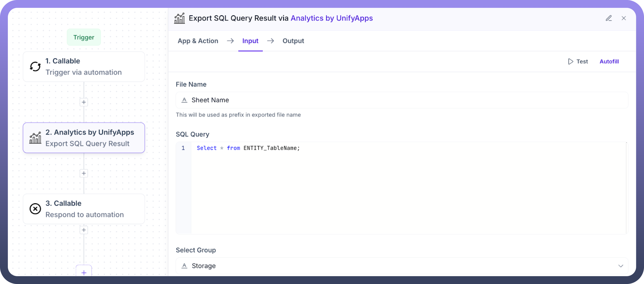Image resolution: width=644 pixels, height=284 pixels.
Task: Run the Test button
Action: point(578,61)
